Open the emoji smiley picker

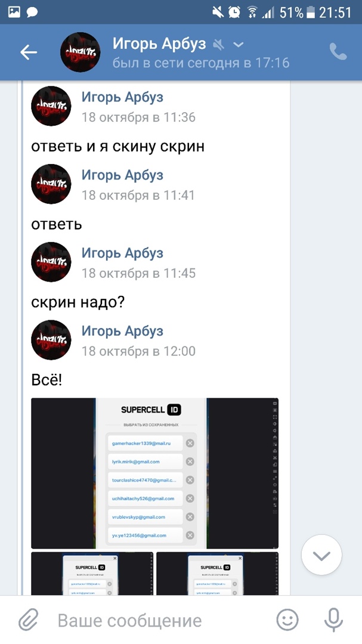tap(287, 620)
